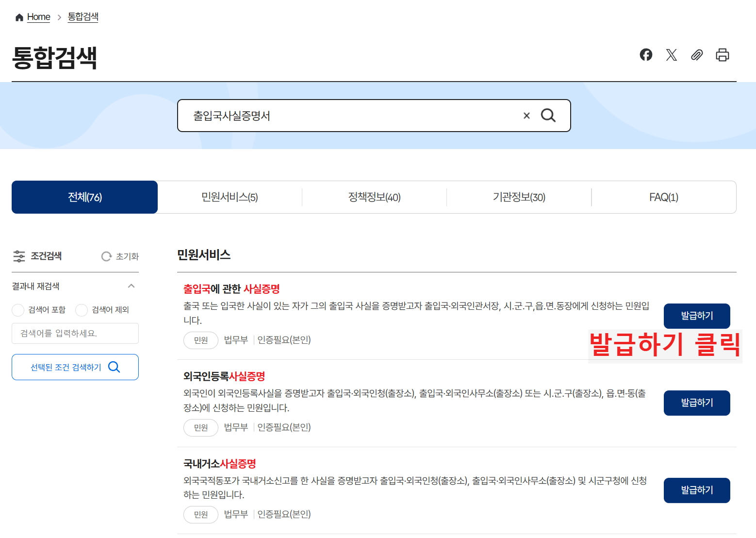Click the Home house icon in breadcrumb
The image size is (756, 538).
coord(19,17)
